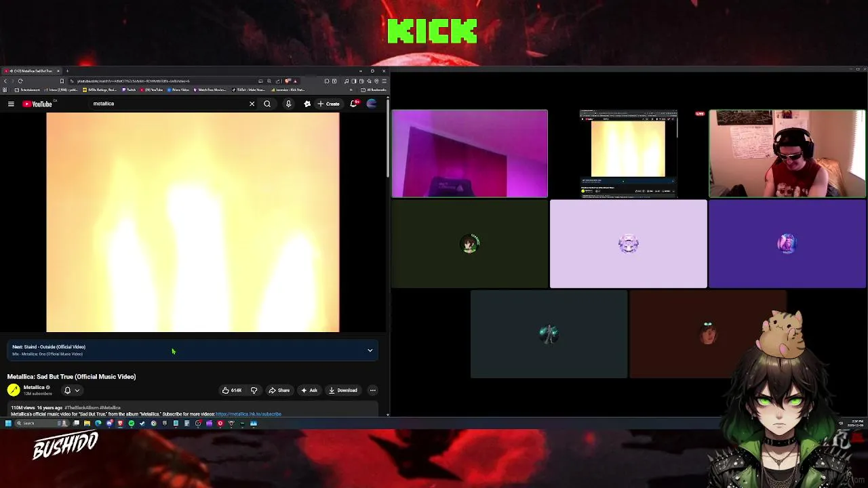Open the Brave Shields lion icon

(287, 81)
